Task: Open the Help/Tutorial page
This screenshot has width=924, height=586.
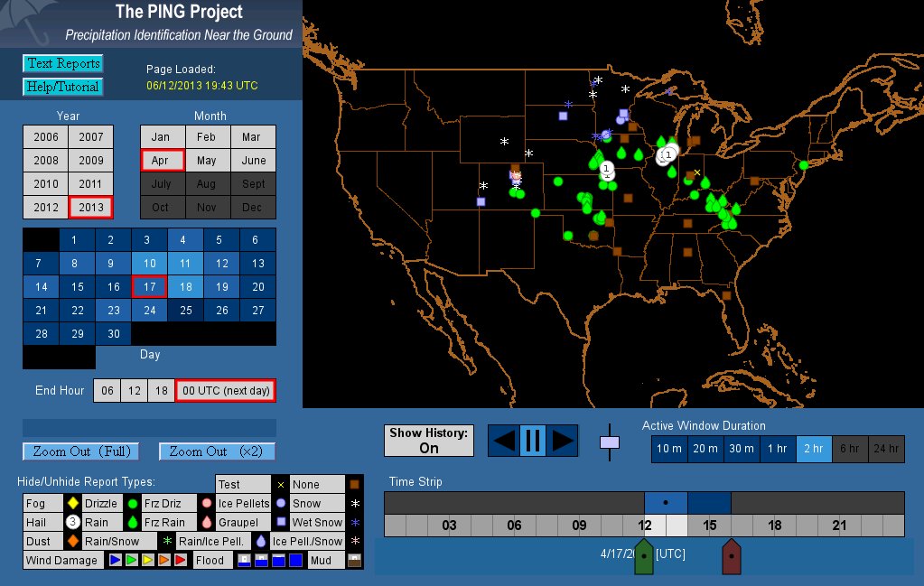Action: click(62, 87)
